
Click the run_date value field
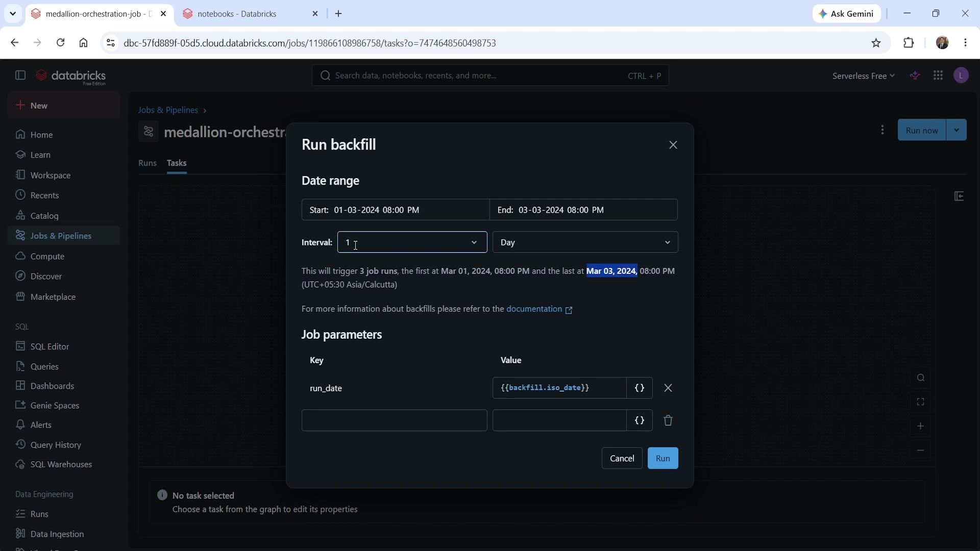click(x=559, y=388)
